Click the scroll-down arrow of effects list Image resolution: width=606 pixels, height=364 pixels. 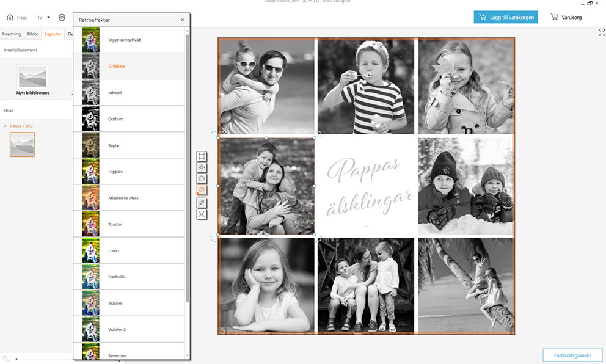[188, 355]
